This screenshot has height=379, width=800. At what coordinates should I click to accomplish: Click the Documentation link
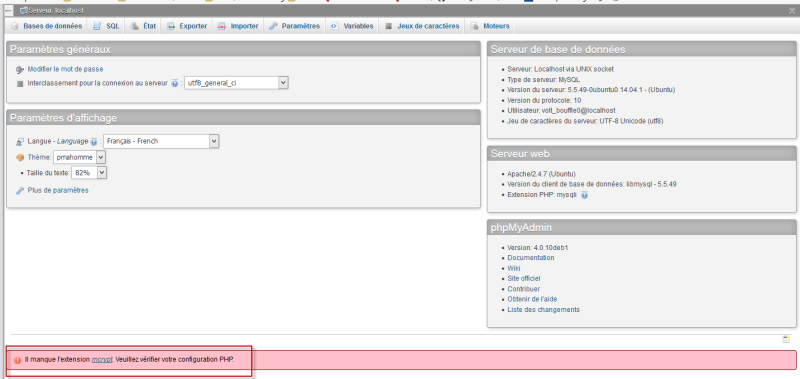coord(531,258)
